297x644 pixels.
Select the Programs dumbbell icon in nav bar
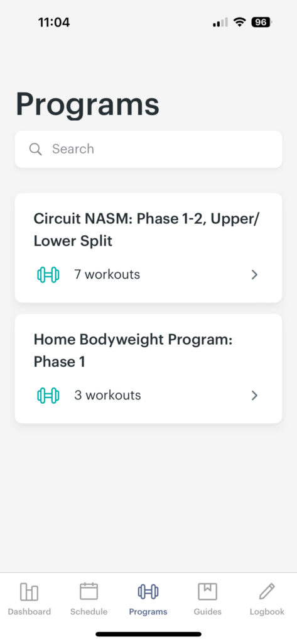click(148, 592)
